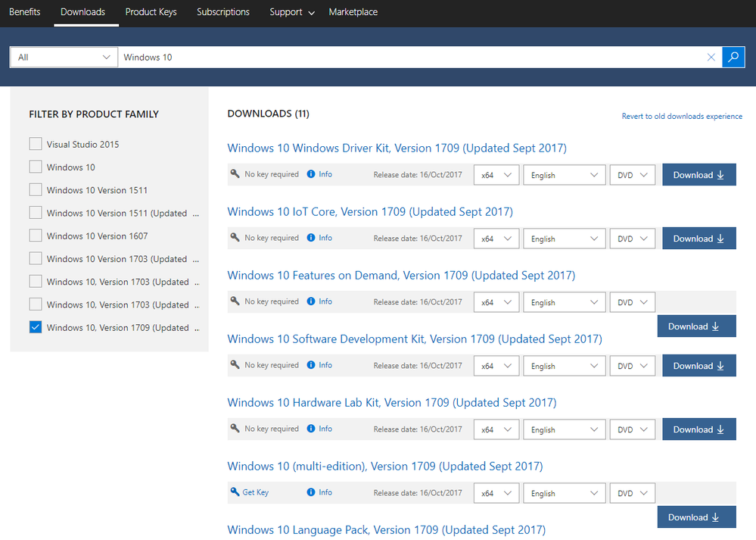Open the Benefits tab
The height and width of the screenshot is (540, 756).
[24, 12]
